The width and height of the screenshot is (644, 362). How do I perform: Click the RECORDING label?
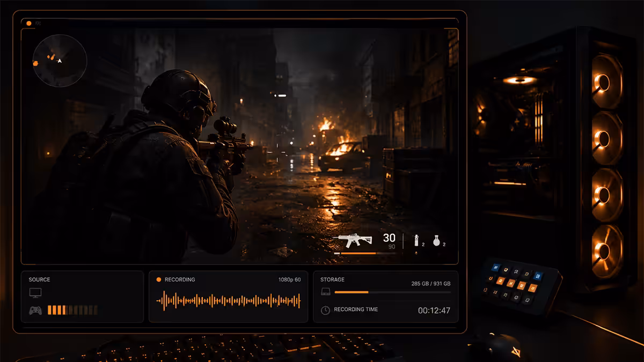pyautogui.click(x=180, y=279)
